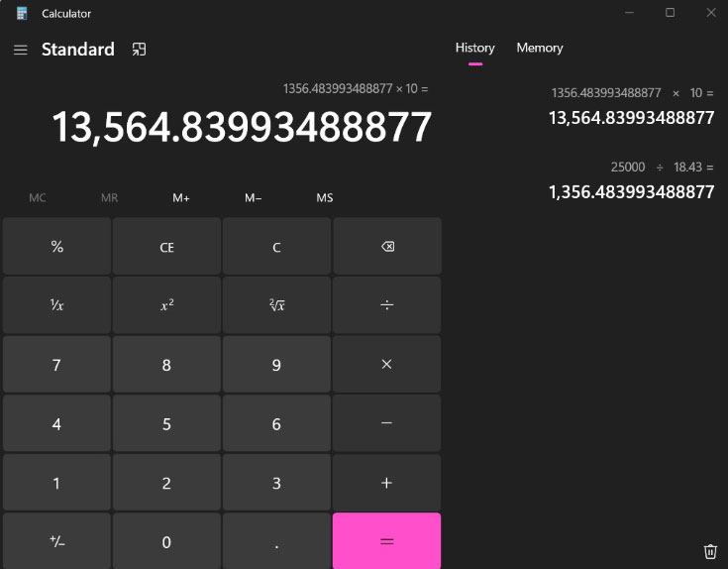Viewport: 728px width, 569px height.
Task: Click digit 6 key
Action: coord(276,423)
